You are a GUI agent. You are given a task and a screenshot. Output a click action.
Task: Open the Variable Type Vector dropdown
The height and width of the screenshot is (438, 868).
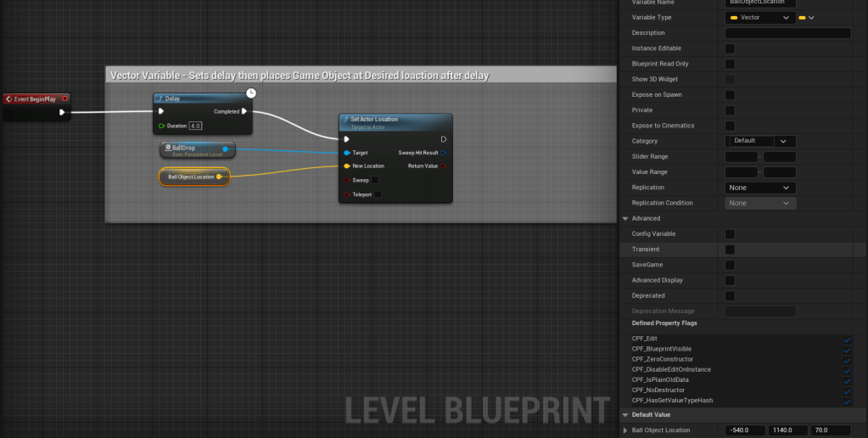pos(759,17)
